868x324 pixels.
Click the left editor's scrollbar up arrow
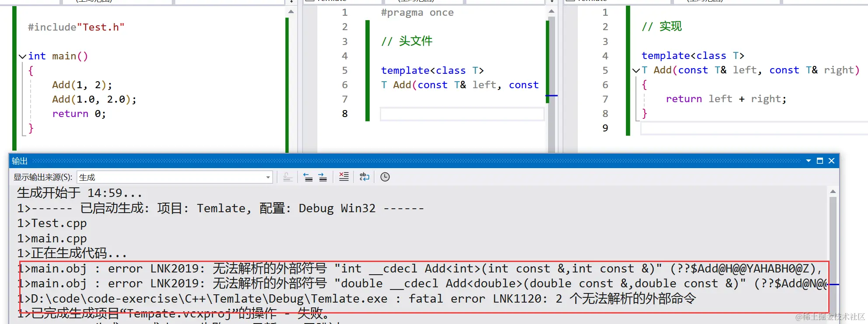(x=291, y=12)
